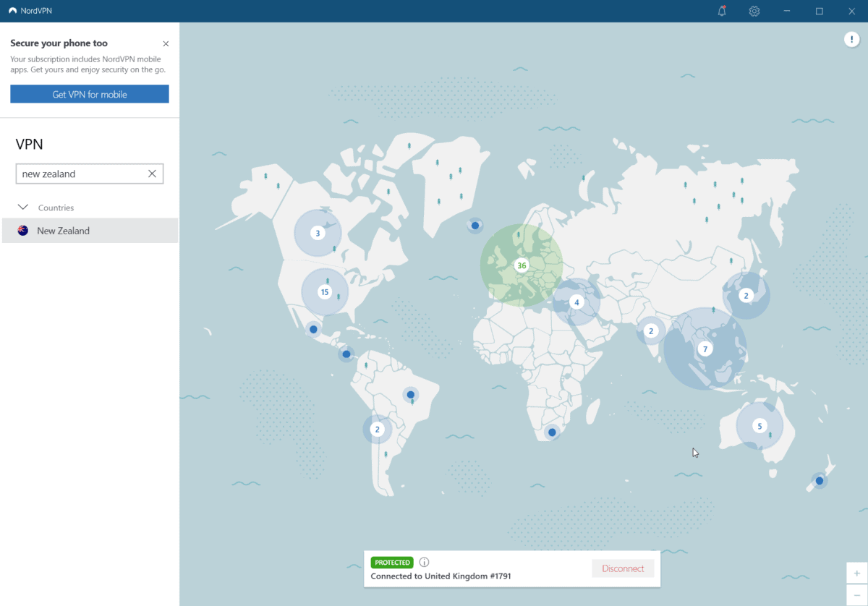
Task: Click 'Connected to United Kingdom #1791' text
Action: 441,576
